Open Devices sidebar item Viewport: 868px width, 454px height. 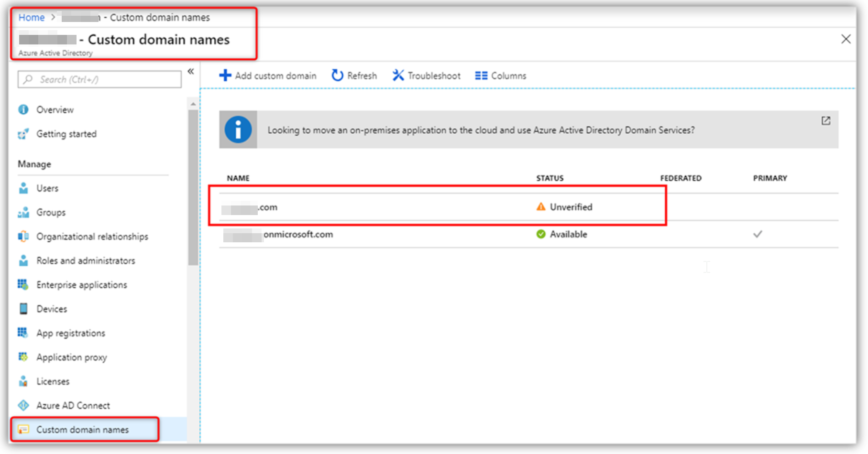[x=52, y=309]
